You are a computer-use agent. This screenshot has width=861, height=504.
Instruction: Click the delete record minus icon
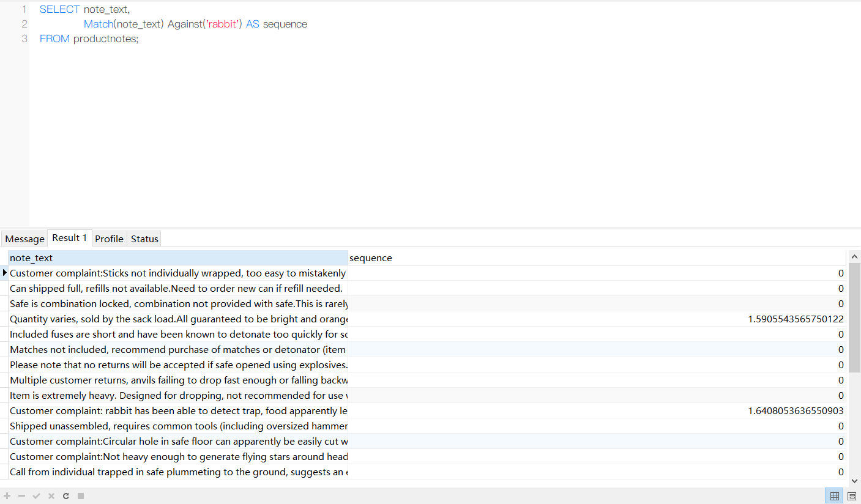(x=22, y=496)
